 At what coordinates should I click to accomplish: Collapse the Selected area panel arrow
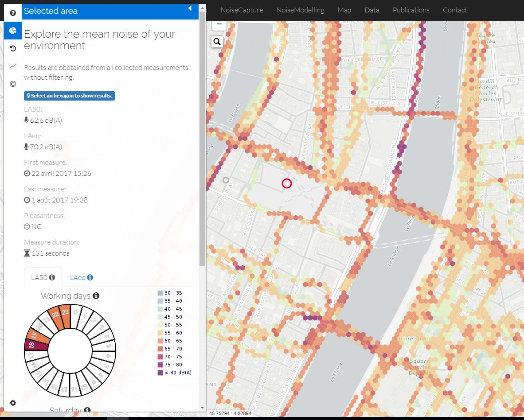[x=190, y=8]
